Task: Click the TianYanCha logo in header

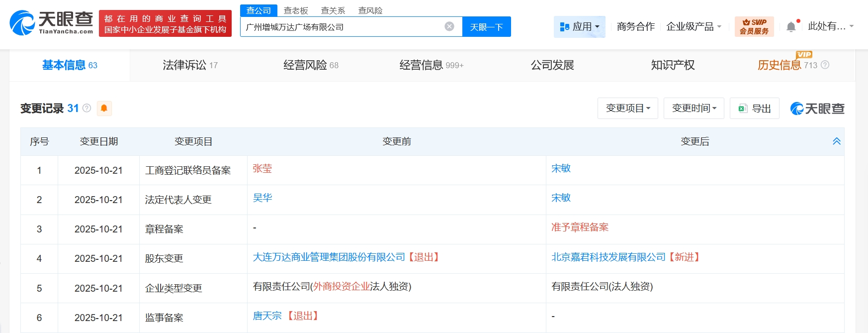Action: click(x=52, y=23)
